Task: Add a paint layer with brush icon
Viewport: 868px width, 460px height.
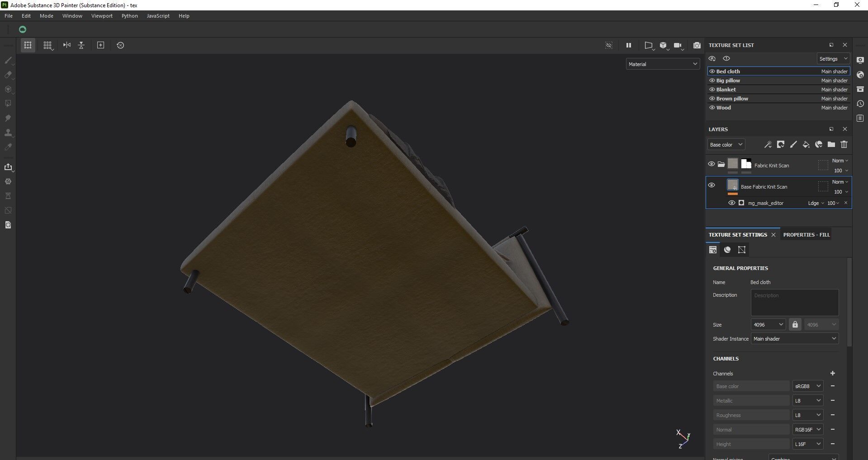Action: tap(793, 145)
